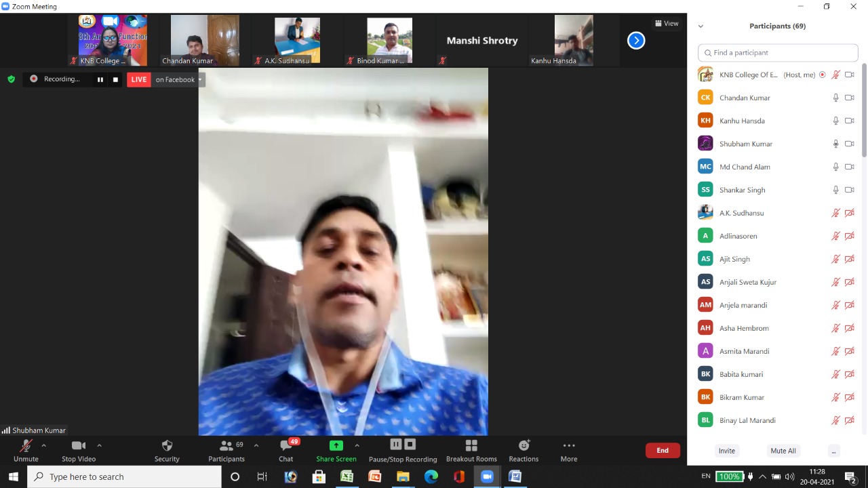The height and width of the screenshot is (488, 868).
Task: Select Asha Hembrom in participants list
Action: point(778,328)
